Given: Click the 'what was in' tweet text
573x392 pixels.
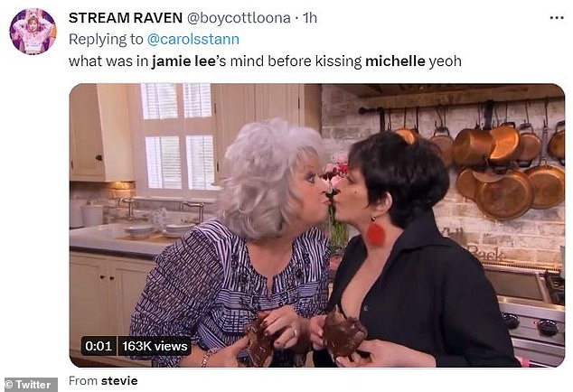Looking at the screenshot, I should point(108,61).
